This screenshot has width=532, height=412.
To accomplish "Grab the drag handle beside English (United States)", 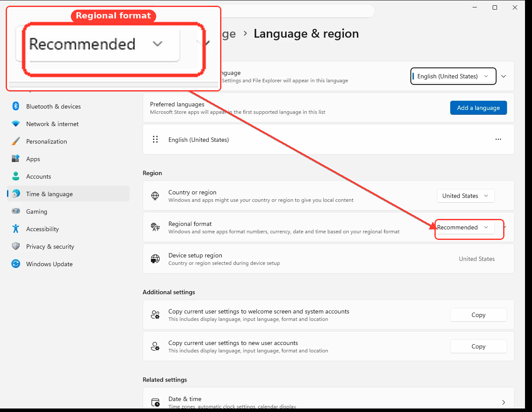I will coord(155,139).
